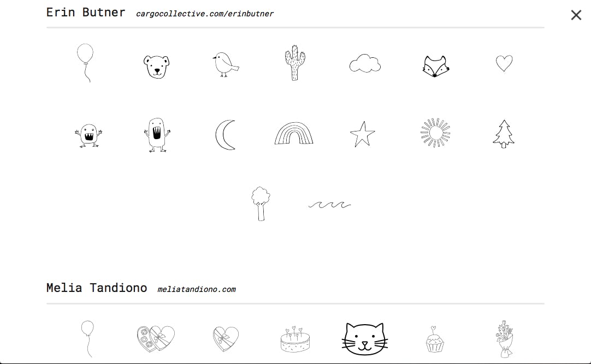Select the small bird illustration
This screenshot has width=591, height=364.
pyautogui.click(x=226, y=65)
